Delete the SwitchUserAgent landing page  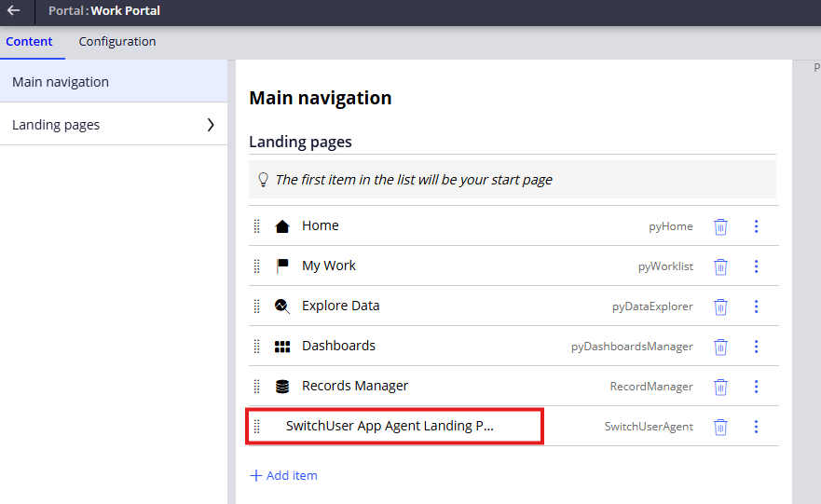click(720, 427)
